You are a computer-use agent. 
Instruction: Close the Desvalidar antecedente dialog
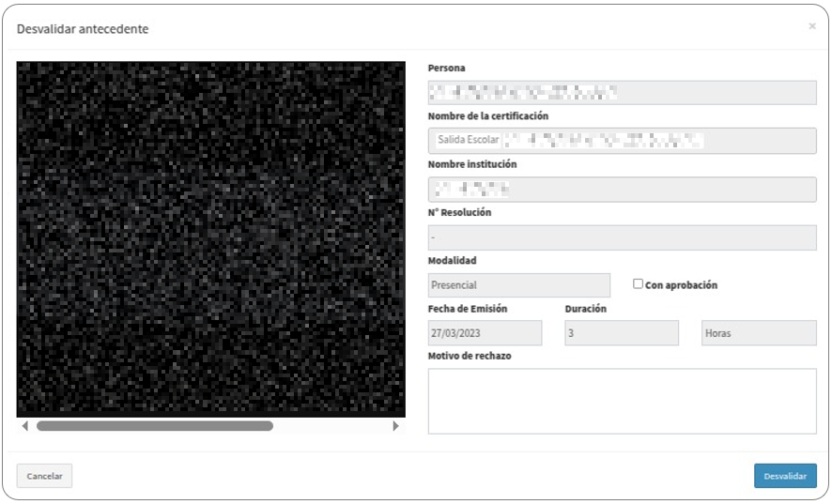tap(812, 26)
